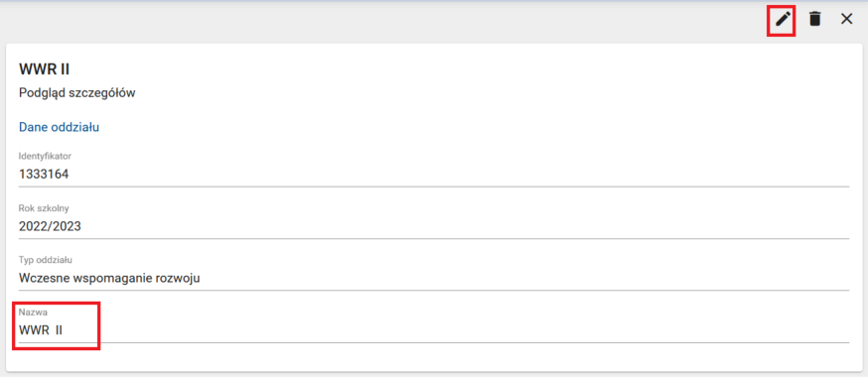
Task: Click the empty gray bar left of the pencil icon
Action: coord(382,21)
